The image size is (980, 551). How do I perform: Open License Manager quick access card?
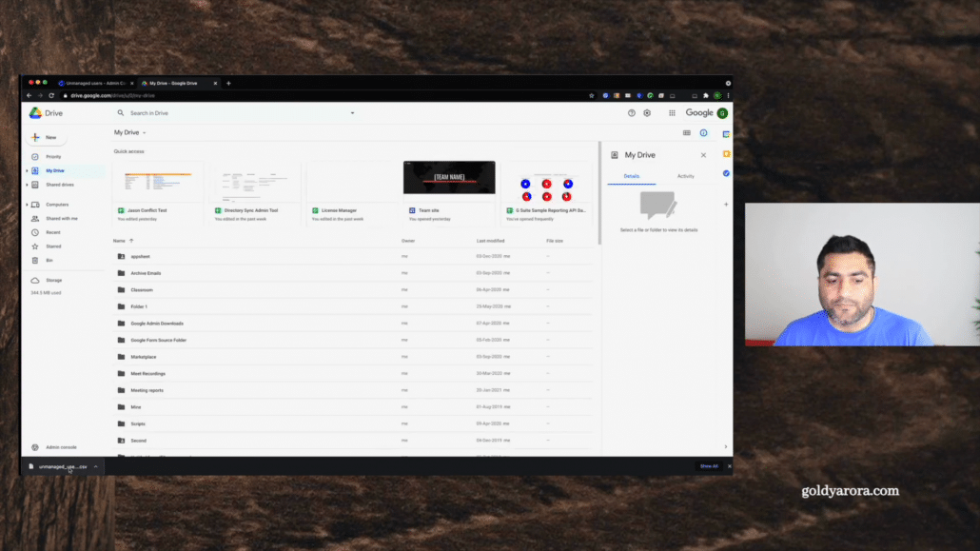352,192
